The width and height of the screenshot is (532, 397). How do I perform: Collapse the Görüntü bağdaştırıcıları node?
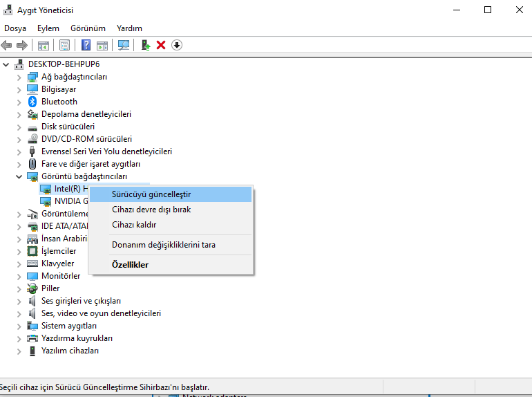coord(19,176)
